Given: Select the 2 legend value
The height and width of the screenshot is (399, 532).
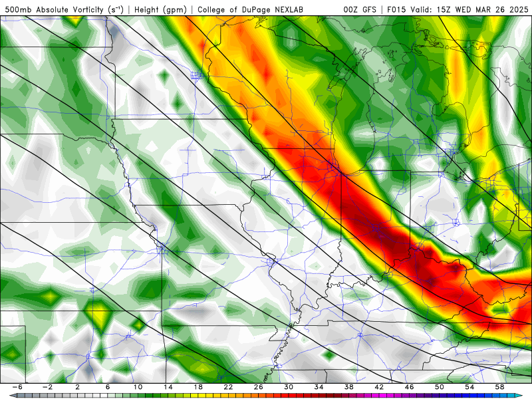Looking at the screenshot, I should (x=77, y=387).
